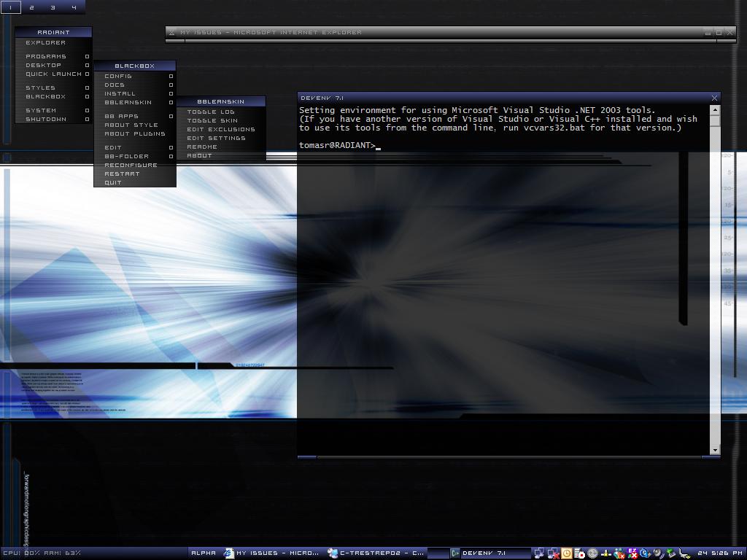This screenshot has width=747, height=560.
Task: Close the My Issues Internet Explorer window
Action: click(x=729, y=32)
